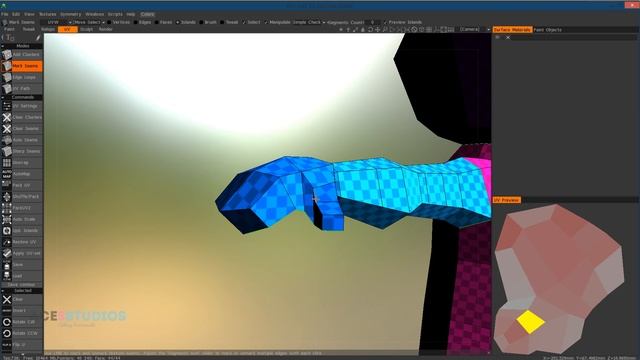Click the Unwrap command

[x=22, y=163]
